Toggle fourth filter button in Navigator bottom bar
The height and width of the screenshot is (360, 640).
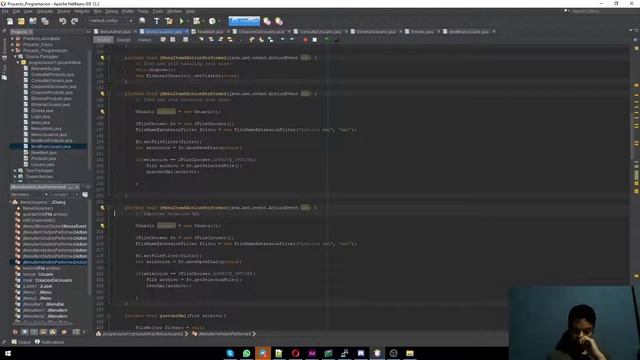(44, 332)
